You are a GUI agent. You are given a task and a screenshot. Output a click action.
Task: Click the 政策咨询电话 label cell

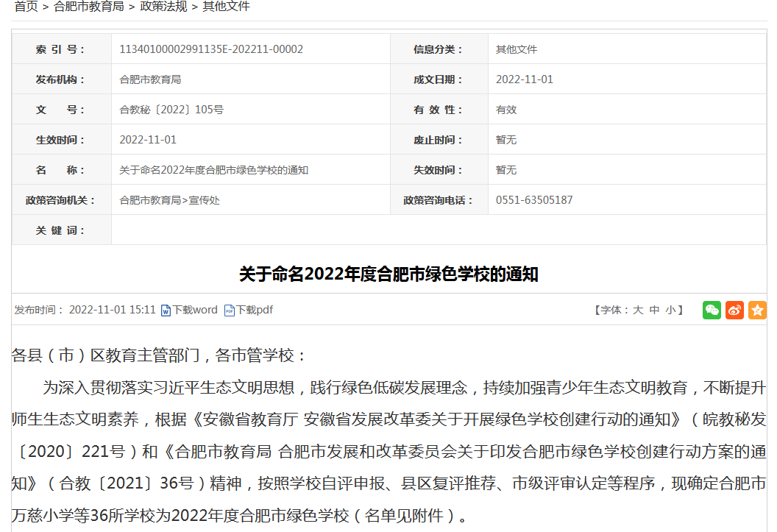439,200
